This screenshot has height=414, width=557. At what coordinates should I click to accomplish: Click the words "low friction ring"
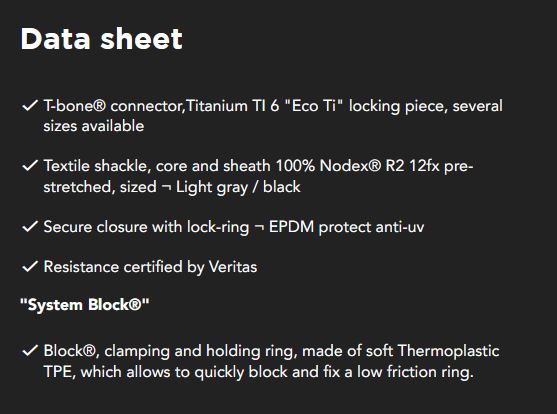click(413, 372)
